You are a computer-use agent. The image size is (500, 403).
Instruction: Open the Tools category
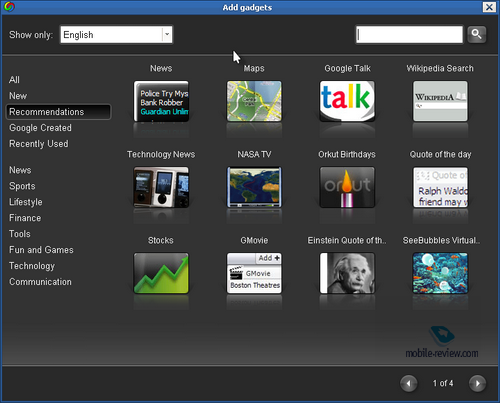click(x=20, y=234)
